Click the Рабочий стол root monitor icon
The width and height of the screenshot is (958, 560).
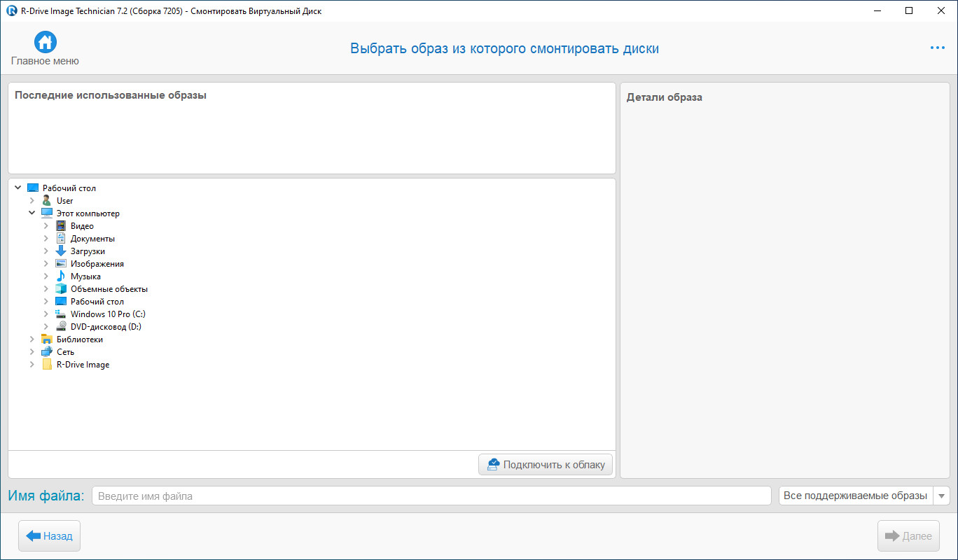pyautogui.click(x=33, y=188)
